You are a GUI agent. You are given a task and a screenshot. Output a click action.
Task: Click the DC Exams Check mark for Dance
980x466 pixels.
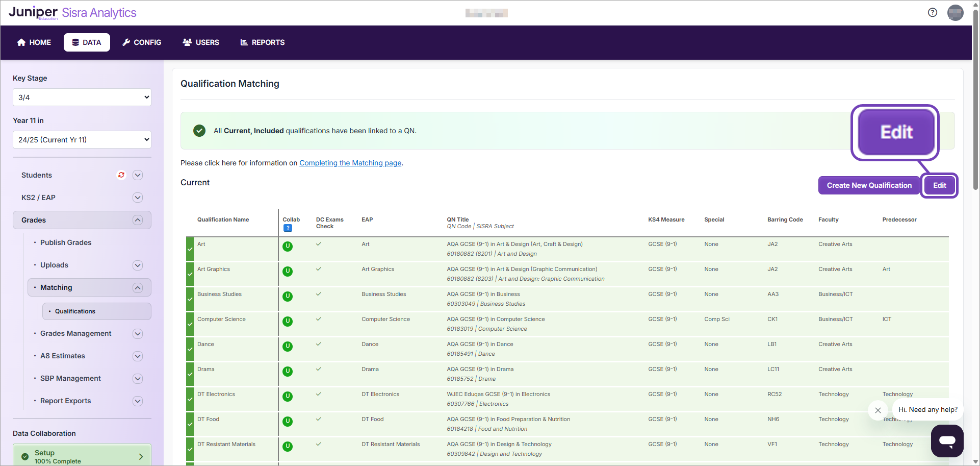click(318, 344)
